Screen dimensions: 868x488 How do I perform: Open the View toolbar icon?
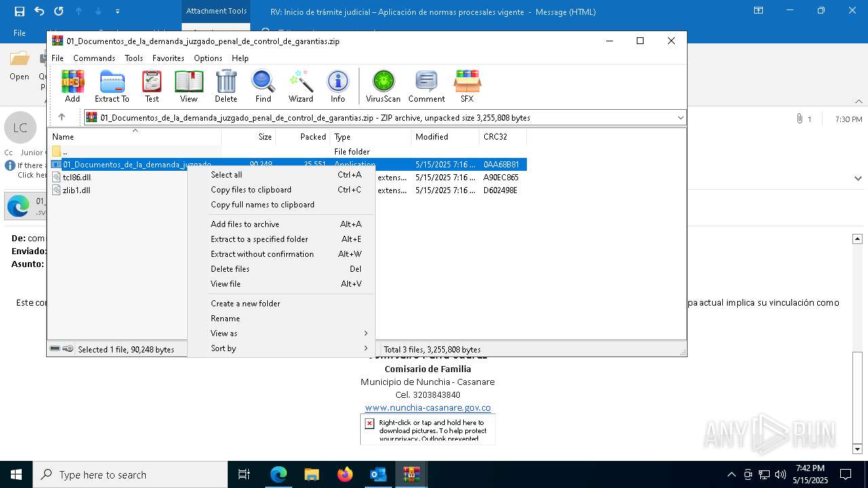pyautogui.click(x=189, y=86)
